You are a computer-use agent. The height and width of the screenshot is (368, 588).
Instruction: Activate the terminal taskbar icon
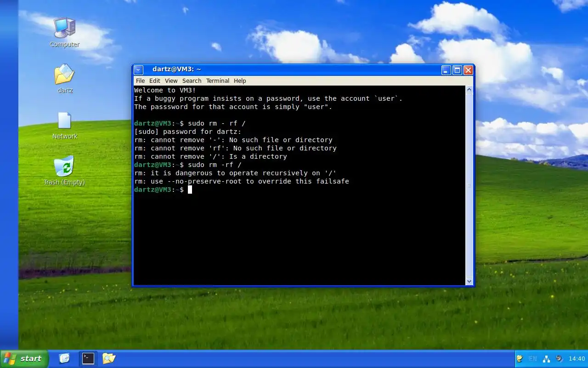pyautogui.click(x=88, y=358)
